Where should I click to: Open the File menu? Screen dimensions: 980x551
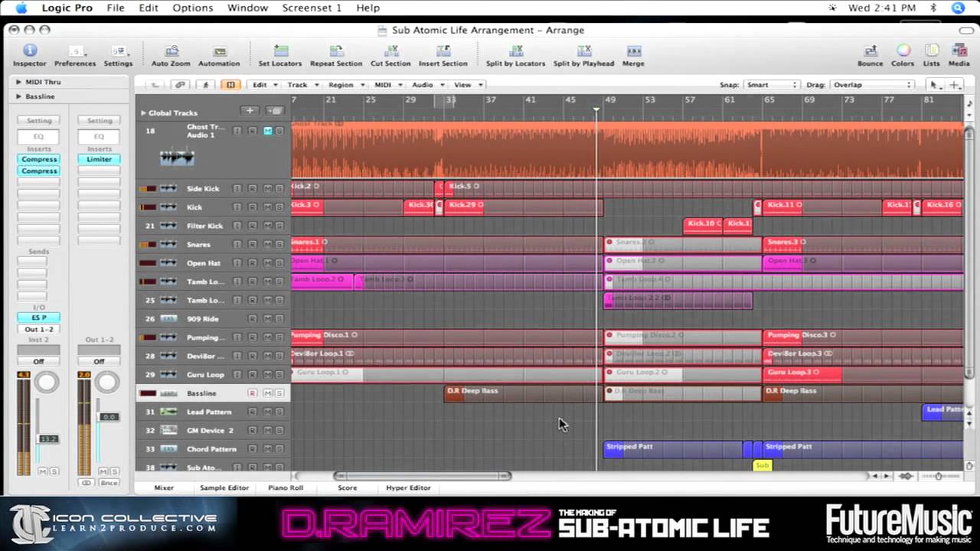116,8
